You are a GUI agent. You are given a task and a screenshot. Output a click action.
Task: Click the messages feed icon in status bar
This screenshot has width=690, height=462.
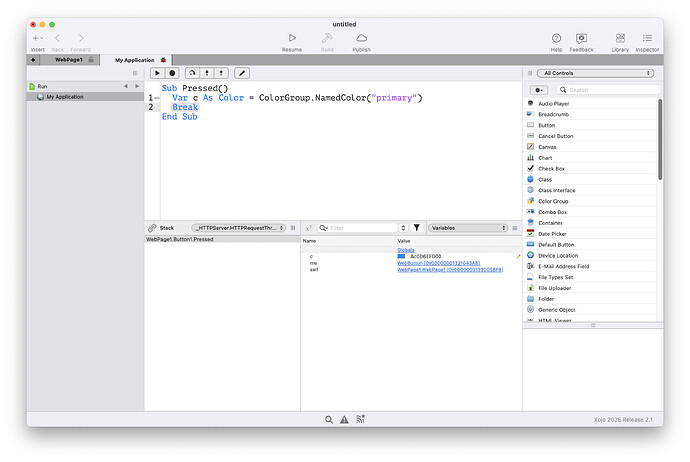click(360, 420)
